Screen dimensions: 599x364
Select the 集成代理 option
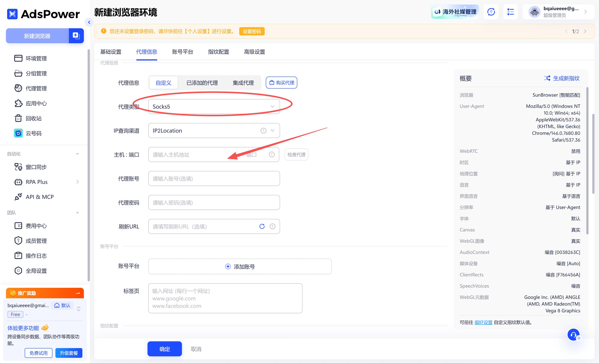point(243,83)
